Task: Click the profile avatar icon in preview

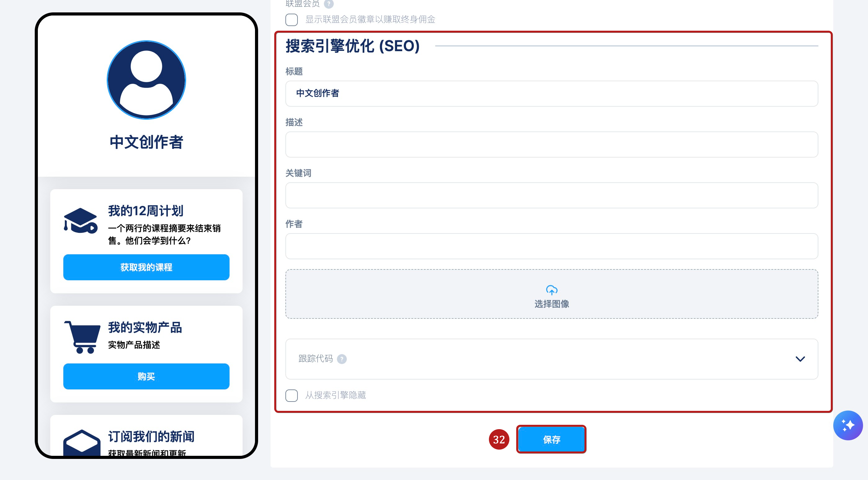Action: (x=146, y=80)
